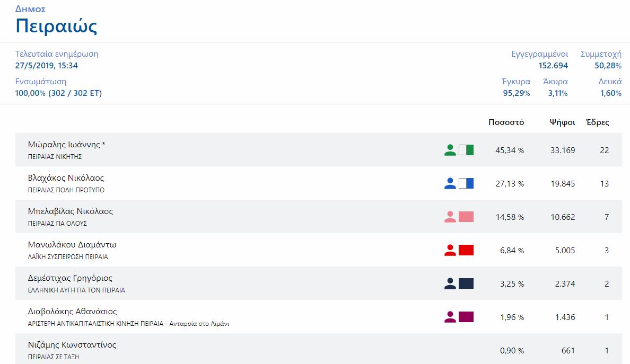Click the 13 seats value

pyautogui.click(x=605, y=184)
